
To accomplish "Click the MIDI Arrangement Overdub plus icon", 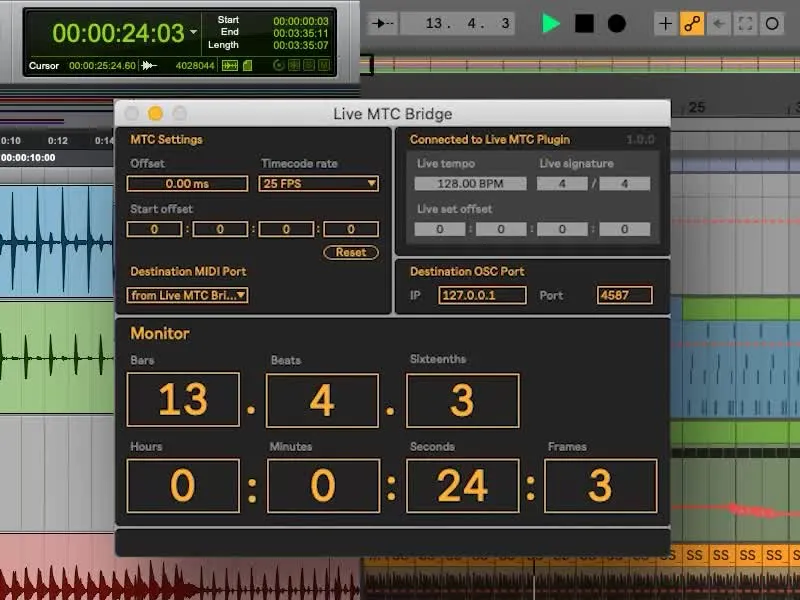I will tap(666, 24).
